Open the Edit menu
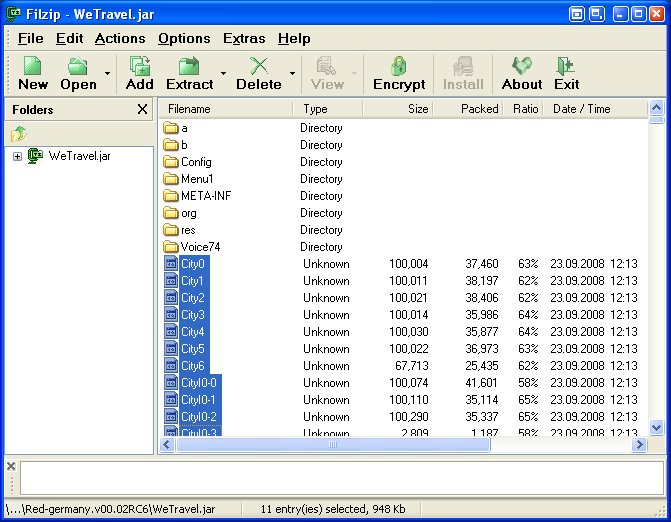Screen dimensions: 671x522 [x=69, y=39]
